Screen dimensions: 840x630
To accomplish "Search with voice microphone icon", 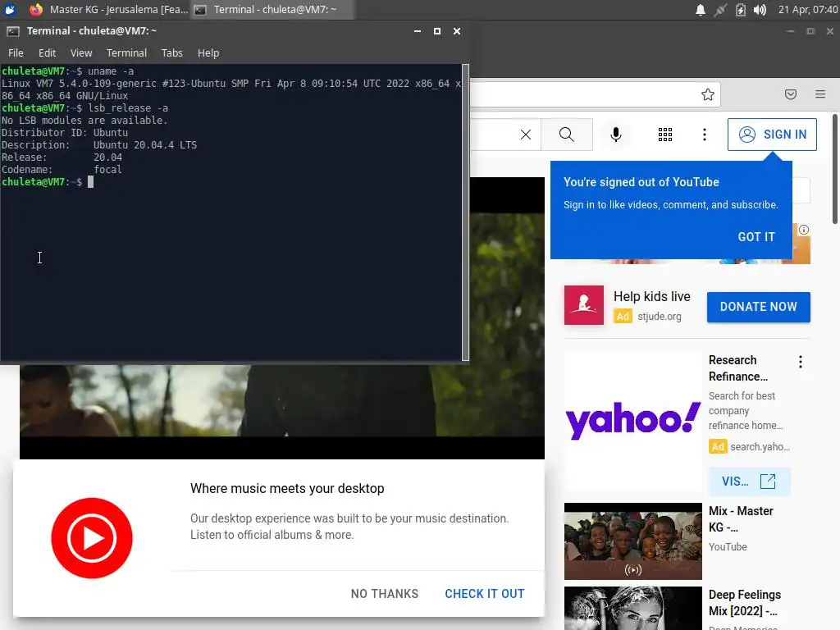I will click(x=616, y=135).
